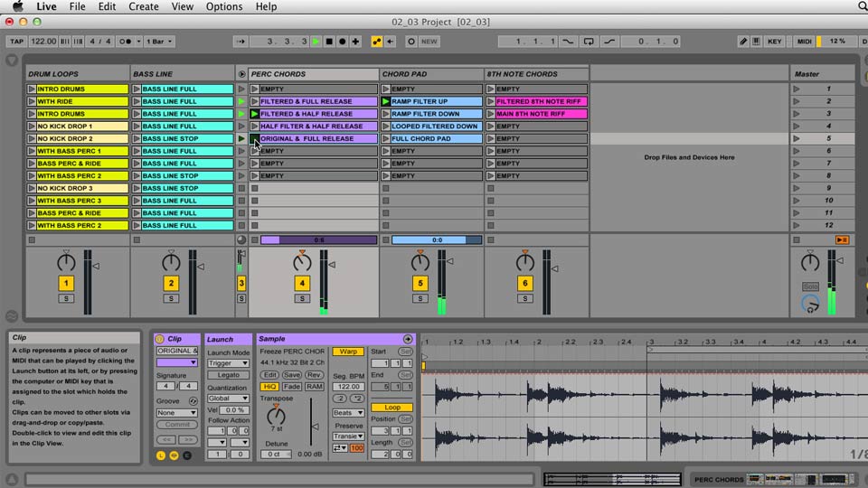Click the Stop All Clips button on Master
Screen dimensions: 868x488
[x=797, y=240]
